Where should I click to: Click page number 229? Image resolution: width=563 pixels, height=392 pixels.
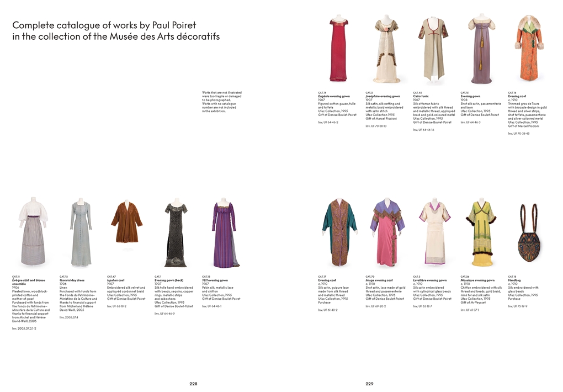(369, 384)
